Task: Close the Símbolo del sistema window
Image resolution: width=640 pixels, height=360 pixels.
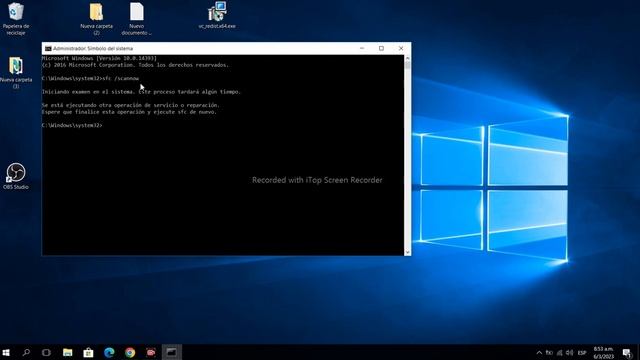Action: (401, 49)
